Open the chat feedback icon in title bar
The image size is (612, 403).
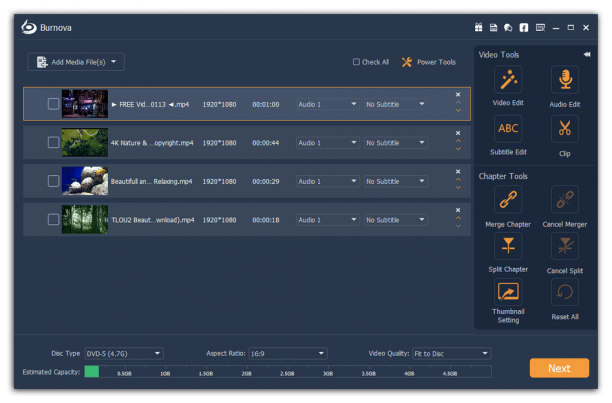(508, 28)
